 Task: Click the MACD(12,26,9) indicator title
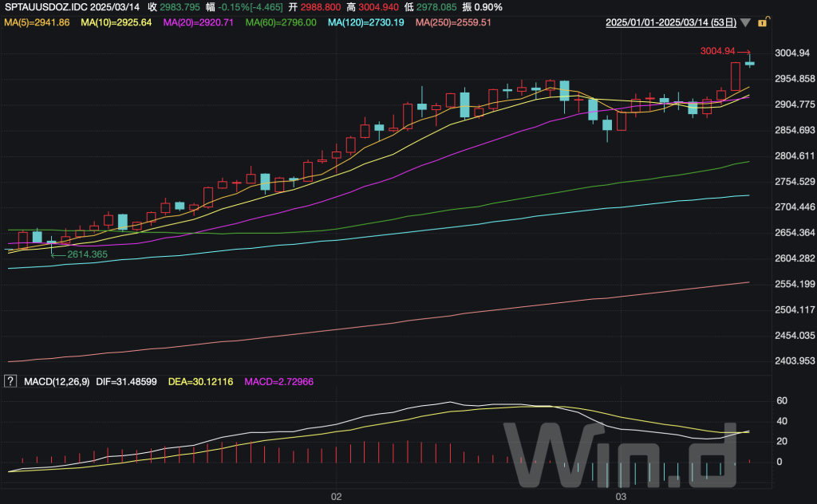tap(54, 382)
